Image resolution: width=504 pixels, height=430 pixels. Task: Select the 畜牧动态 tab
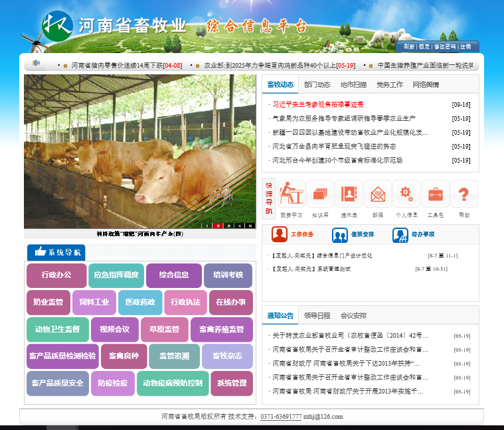[280, 84]
